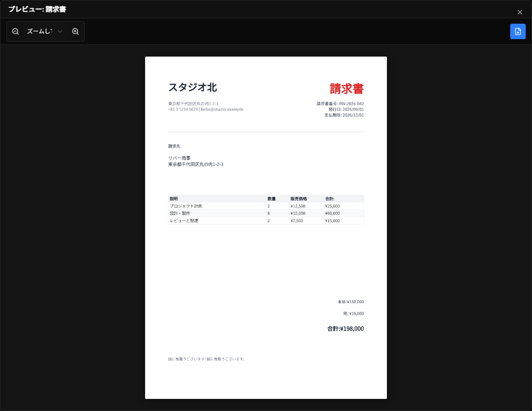The image size is (532, 411).
Task: Click the 設計・製作 row description
Action: (180, 213)
